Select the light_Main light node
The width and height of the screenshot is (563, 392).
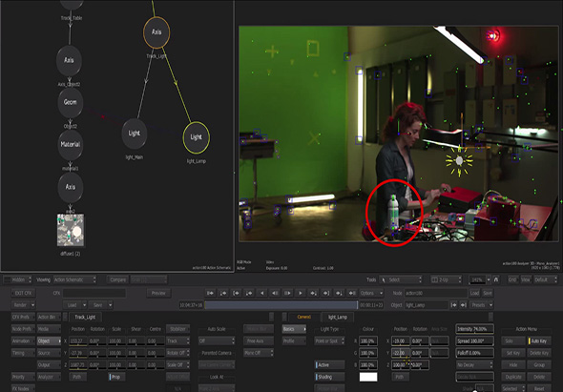(x=135, y=134)
